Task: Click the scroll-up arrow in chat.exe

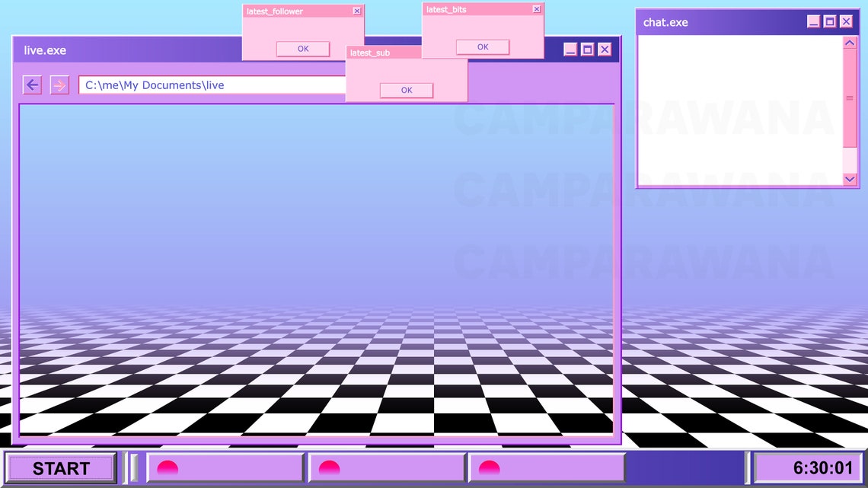Action: [x=849, y=43]
